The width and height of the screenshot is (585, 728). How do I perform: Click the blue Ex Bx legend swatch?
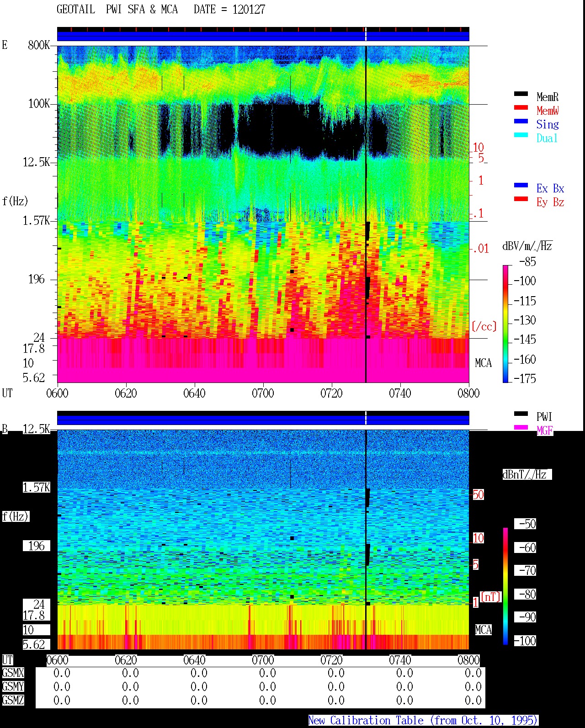pos(521,185)
